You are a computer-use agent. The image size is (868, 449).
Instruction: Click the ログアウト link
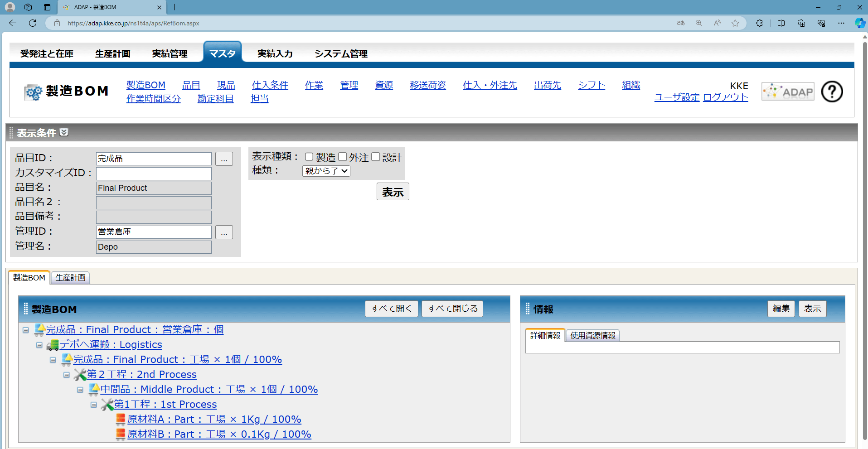[725, 97]
